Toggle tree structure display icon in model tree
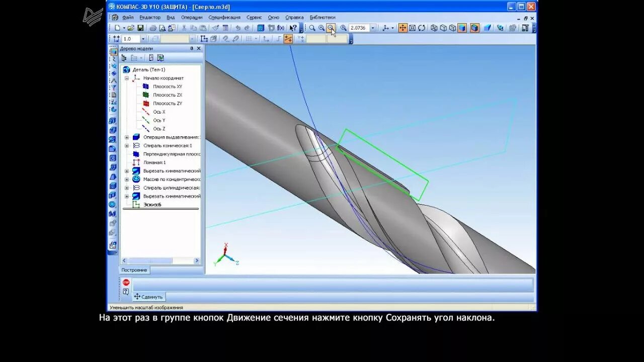 coord(124,58)
